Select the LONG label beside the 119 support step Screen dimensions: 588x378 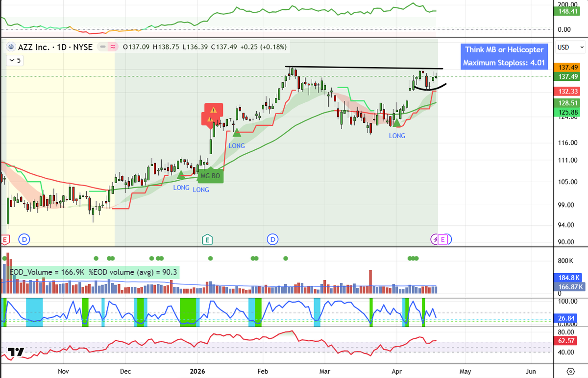[x=237, y=146]
